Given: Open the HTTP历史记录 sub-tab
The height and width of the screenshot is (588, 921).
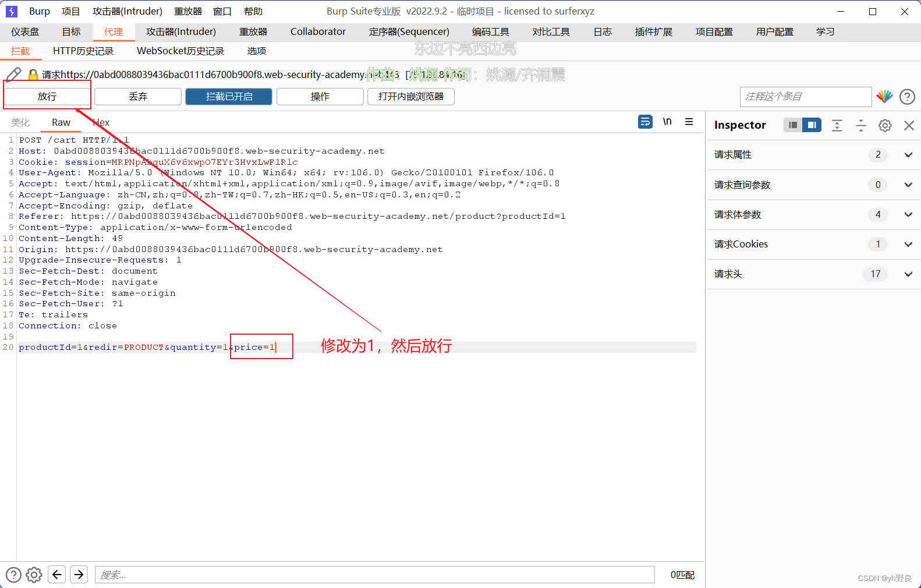Looking at the screenshot, I should tap(83, 51).
